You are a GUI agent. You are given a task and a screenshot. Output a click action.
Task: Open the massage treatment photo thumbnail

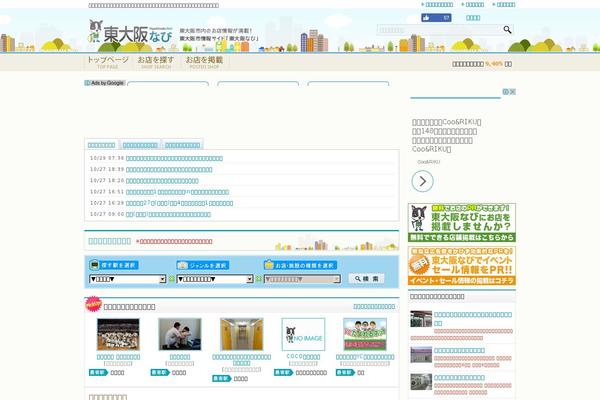(179, 334)
